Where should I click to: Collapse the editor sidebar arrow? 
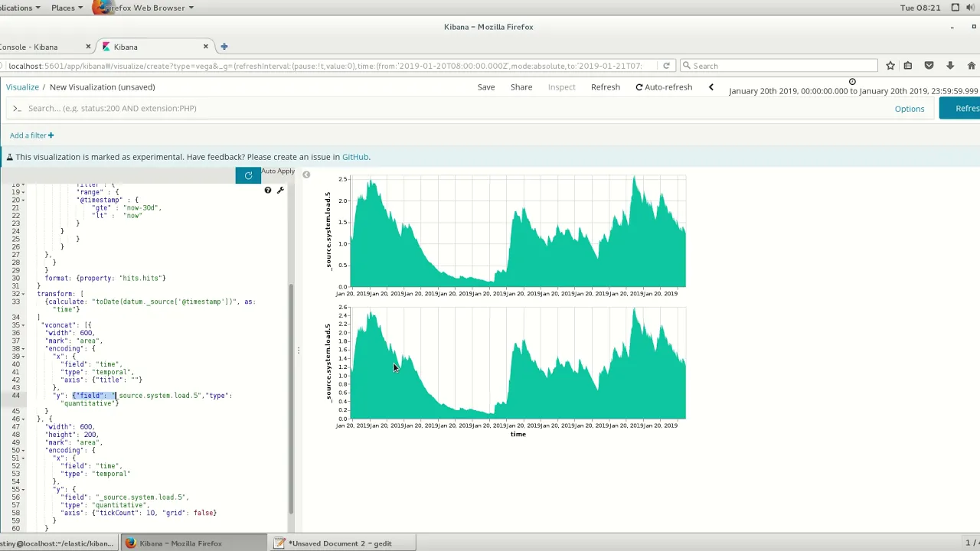(x=306, y=175)
